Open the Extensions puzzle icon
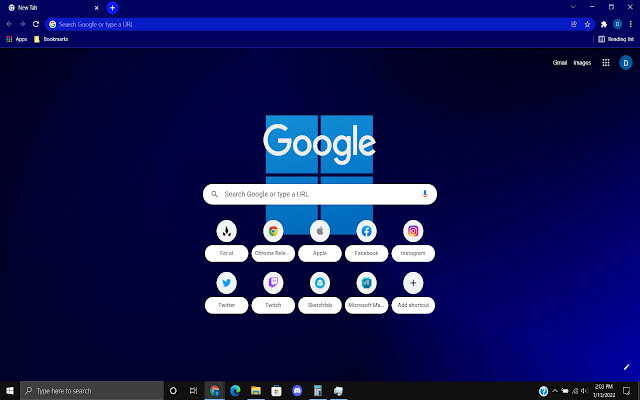The width and height of the screenshot is (640, 400). point(604,24)
